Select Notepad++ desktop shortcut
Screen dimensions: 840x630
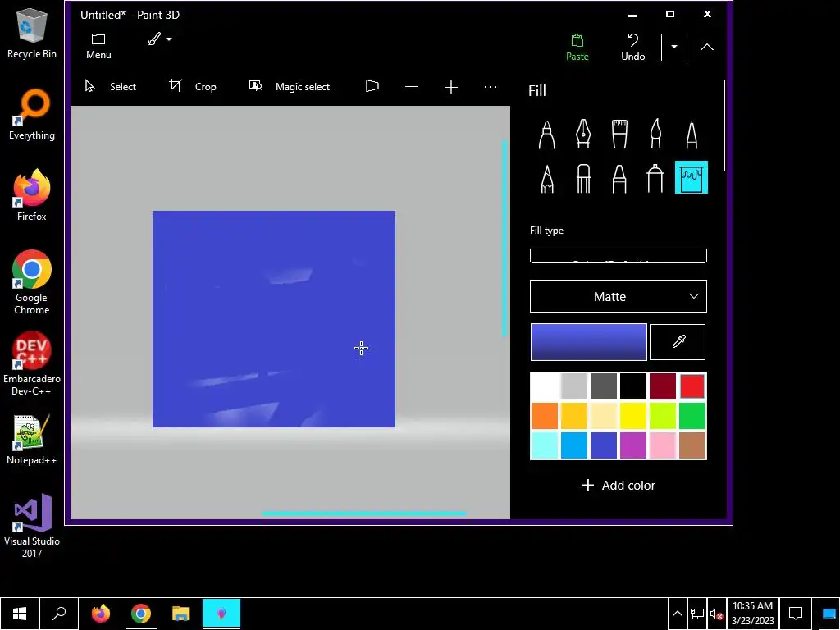(32, 440)
